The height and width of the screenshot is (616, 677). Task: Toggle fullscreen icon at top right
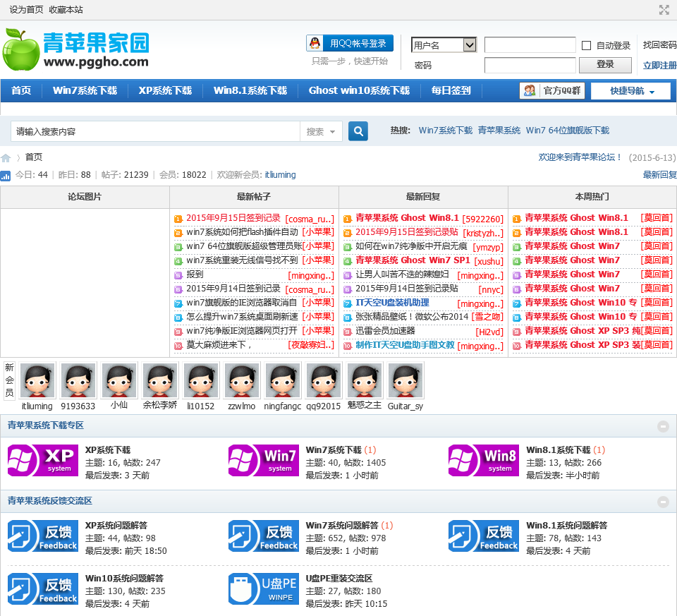click(x=664, y=10)
